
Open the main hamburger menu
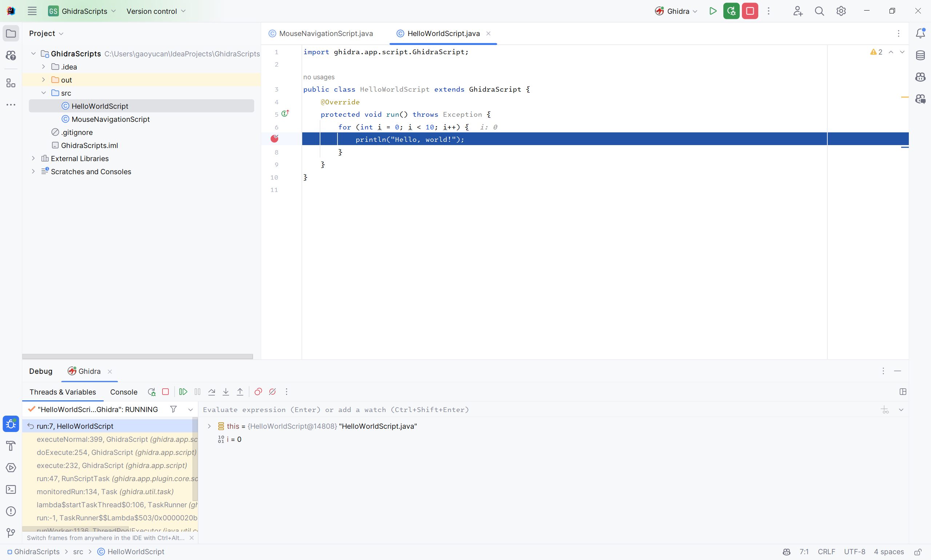pyautogui.click(x=32, y=11)
